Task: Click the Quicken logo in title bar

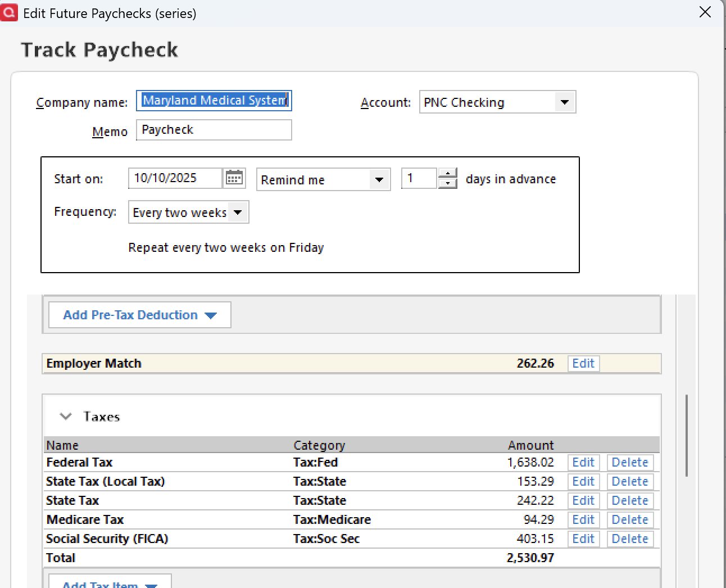Action: (x=9, y=12)
